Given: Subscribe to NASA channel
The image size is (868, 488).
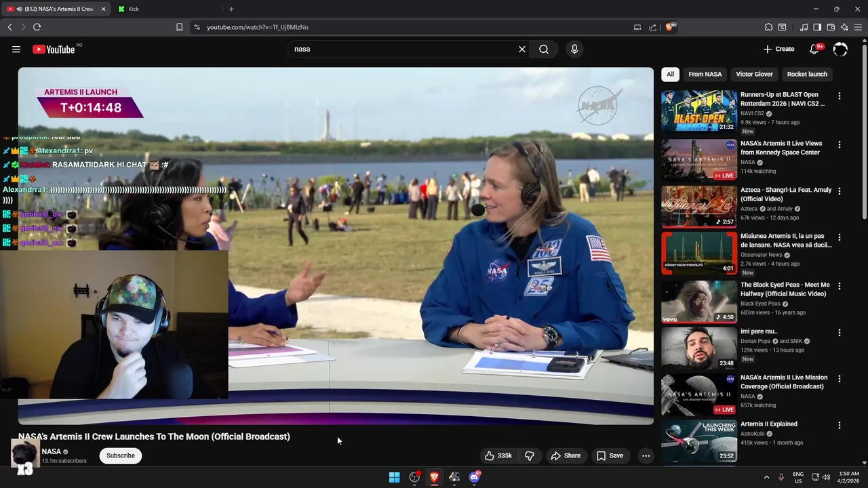Looking at the screenshot, I should coord(120,455).
